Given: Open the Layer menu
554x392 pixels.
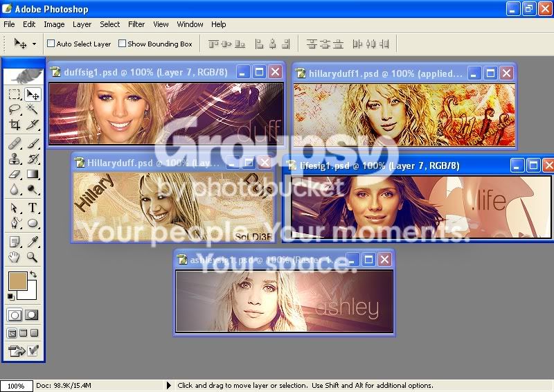Looking at the screenshot, I should pyautogui.click(x=82, y=24).
